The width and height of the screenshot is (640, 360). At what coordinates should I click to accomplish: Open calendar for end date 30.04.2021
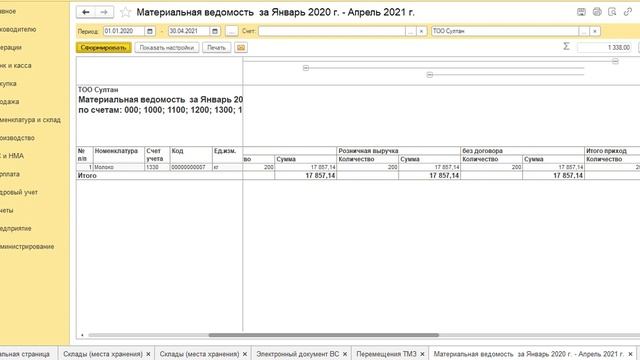point(215,31)
